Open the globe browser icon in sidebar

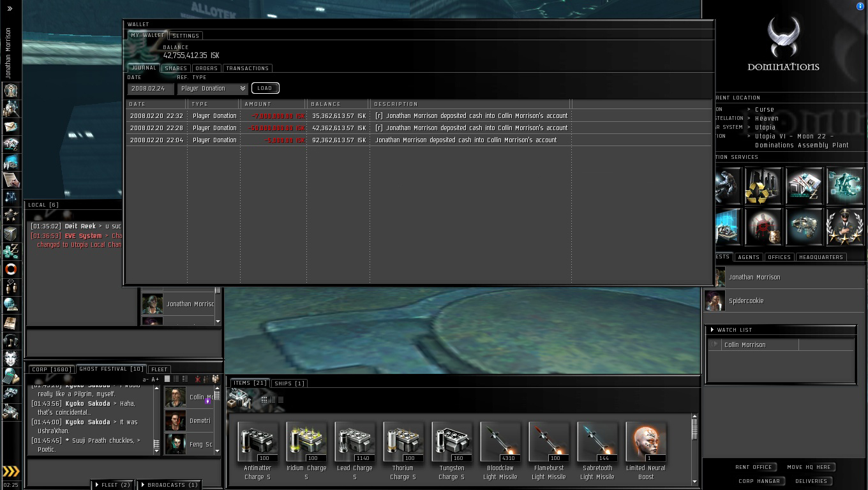click(x=11, y=305)
